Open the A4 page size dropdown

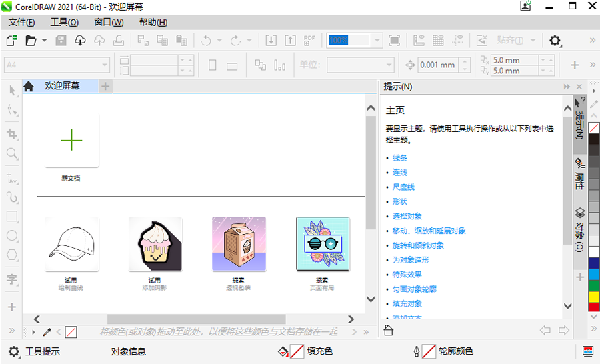pyautogui.click(x=105, y=65)
